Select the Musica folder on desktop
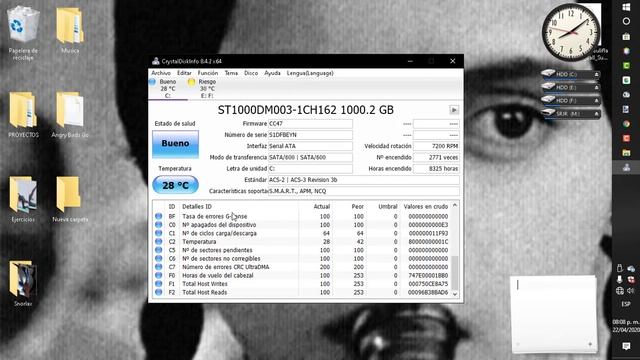Image resolution: width=640 pixels, height=360 pixels. pos(70,29)
